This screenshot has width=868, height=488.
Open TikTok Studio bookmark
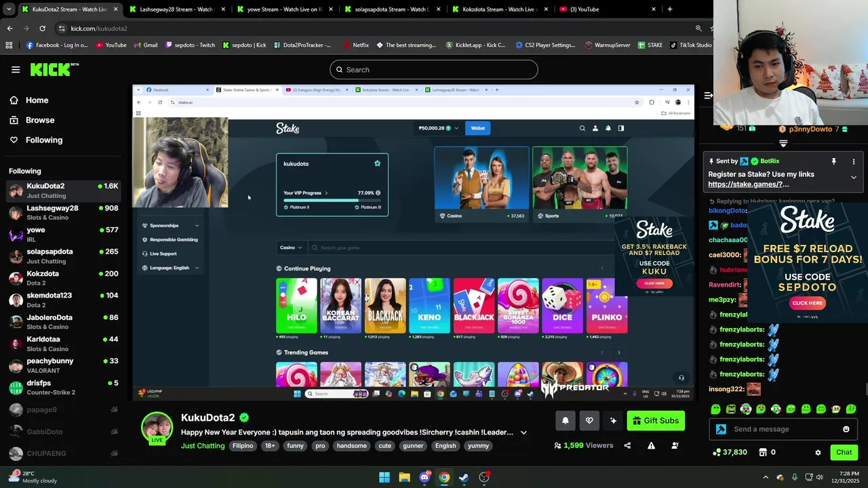[690, 45]
